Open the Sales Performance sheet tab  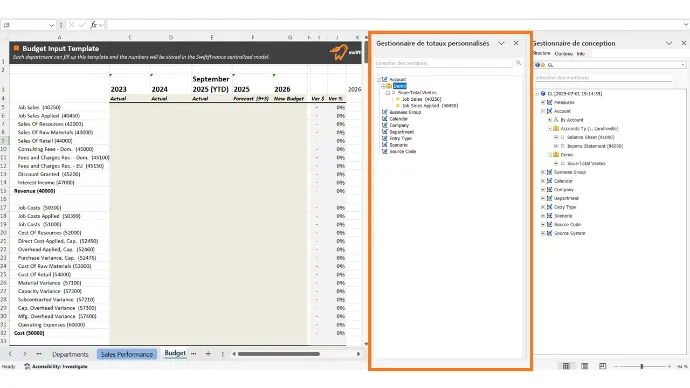tap(127, 354)
